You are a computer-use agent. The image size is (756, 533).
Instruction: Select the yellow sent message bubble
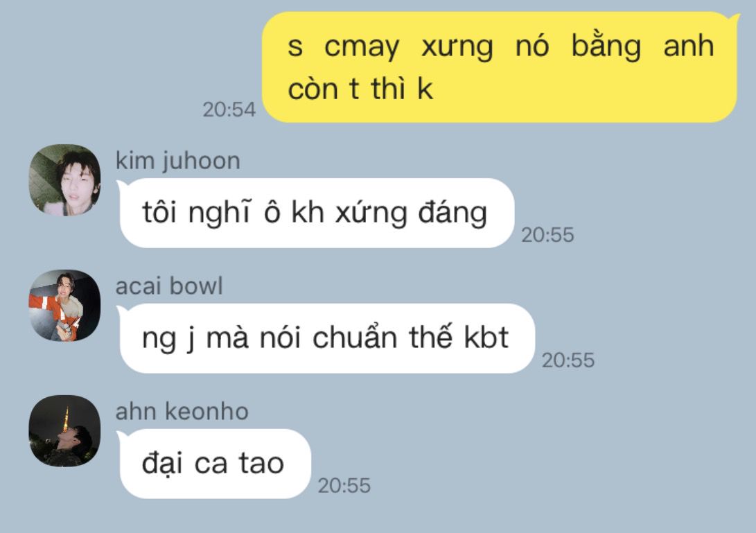(500, 67)
